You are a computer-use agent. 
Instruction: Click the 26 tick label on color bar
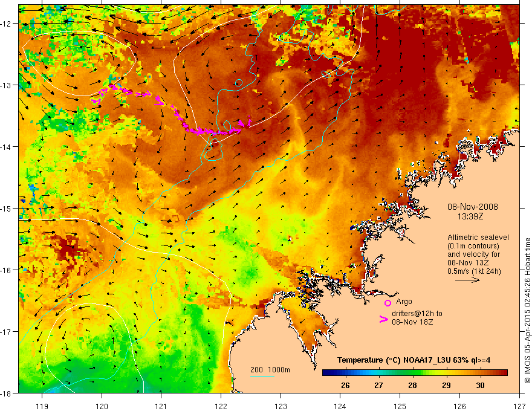(345, 385)
